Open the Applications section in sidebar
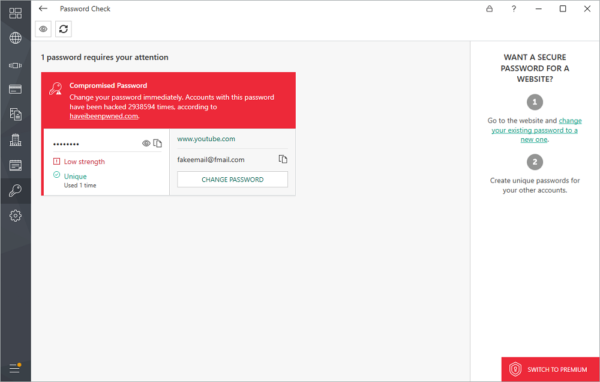The width and height of the screenshot is (600, 382). (x=15, y=65)
